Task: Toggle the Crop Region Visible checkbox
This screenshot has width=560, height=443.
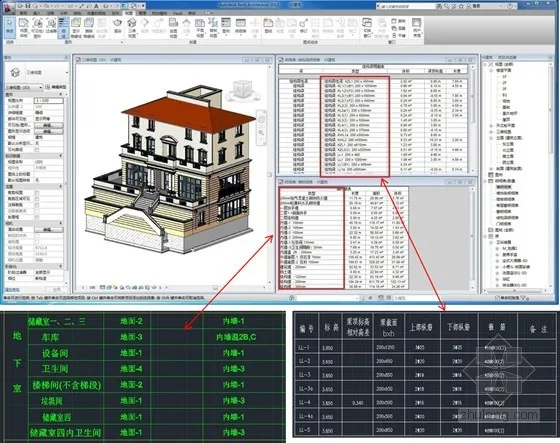Action: click(37, 199)
